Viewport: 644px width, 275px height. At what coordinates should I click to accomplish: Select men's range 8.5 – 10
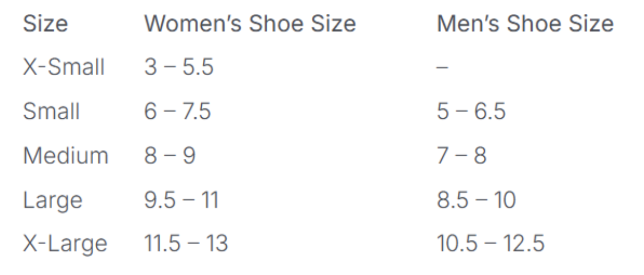[x=476, y=200]
